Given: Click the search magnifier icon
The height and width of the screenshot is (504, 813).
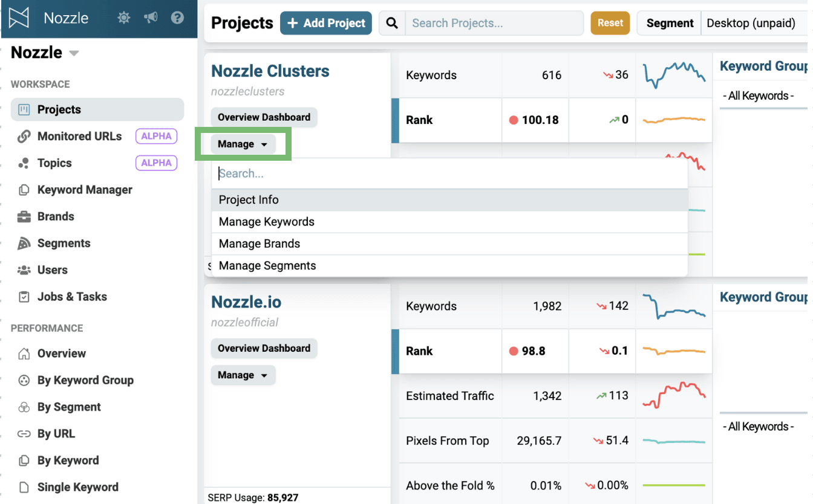Looking at the screenshot, I should coord(392,23).
